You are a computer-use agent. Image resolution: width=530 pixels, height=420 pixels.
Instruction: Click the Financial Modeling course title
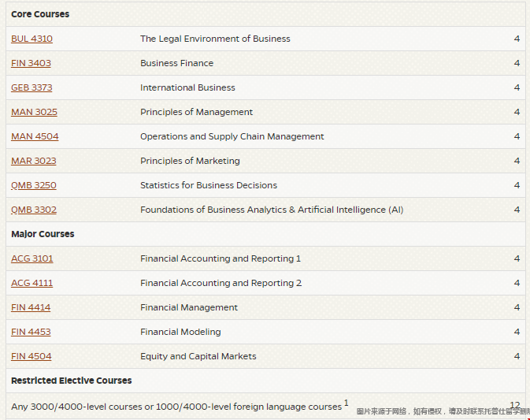click(180, 332)
